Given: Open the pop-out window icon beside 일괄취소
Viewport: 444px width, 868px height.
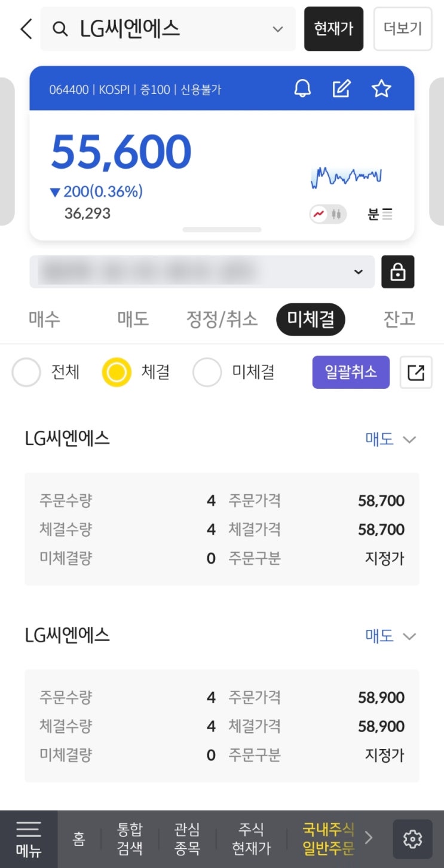Looking at the screenshot, I should click(415, 372).
